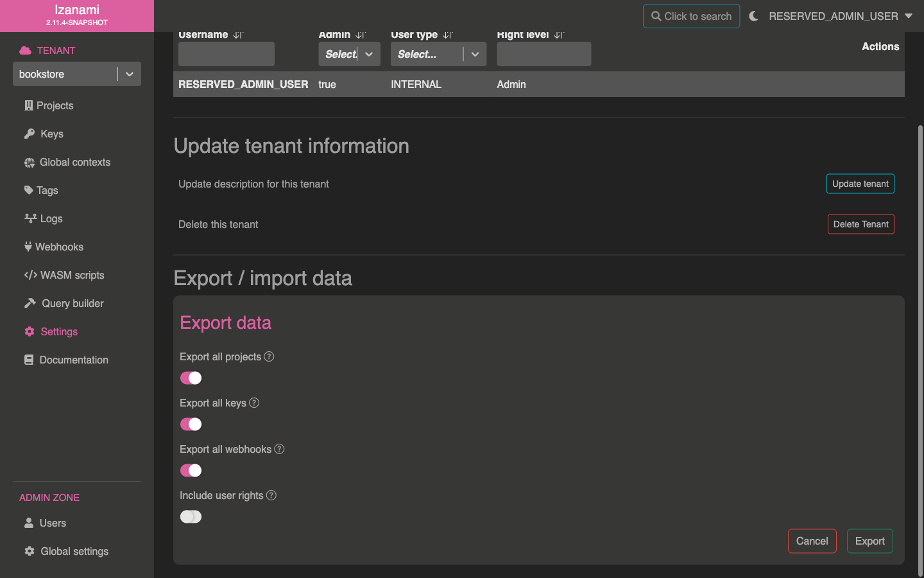Turn off the Export all keys switch
Viewport: 924px width, 578px height.
pos(191,424)
